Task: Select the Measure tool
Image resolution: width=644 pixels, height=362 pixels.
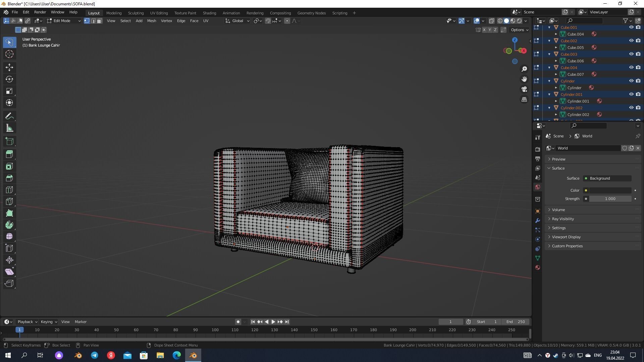Action: pyautogui.click(x=9, y=128)
